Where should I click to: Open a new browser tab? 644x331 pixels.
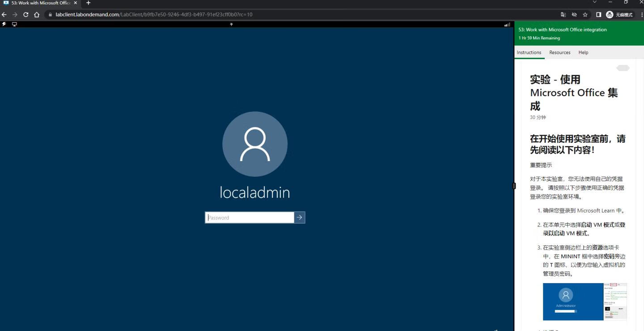pos(88,3)
